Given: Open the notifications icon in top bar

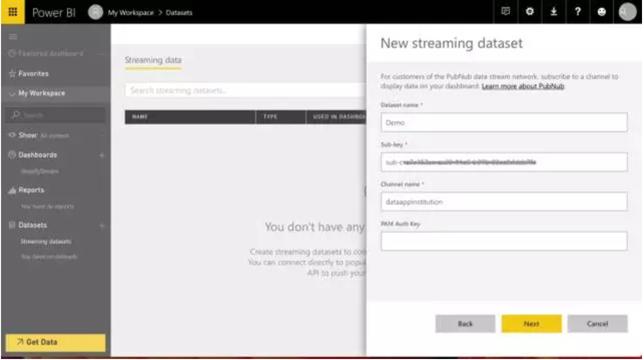Looking at the screenshot, I should pos(506,12).
